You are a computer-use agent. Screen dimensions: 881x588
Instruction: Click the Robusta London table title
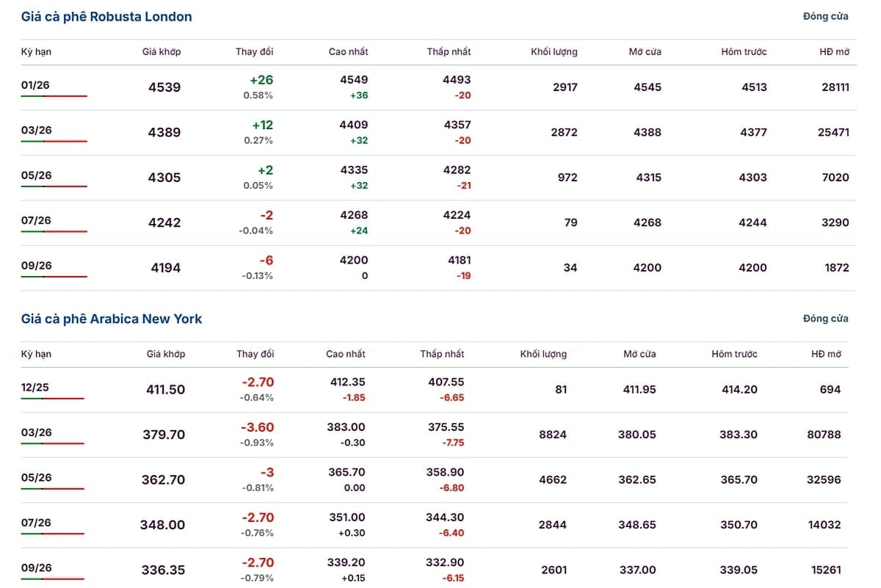point(106,17)
